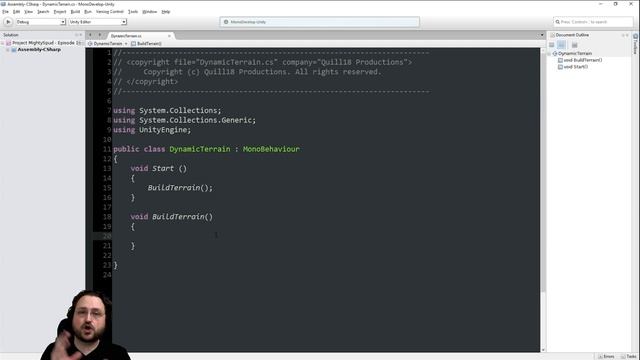The width and height of the screenshot is (640, 360).
Task: Open the Search menu
Action: coord(43,12)
